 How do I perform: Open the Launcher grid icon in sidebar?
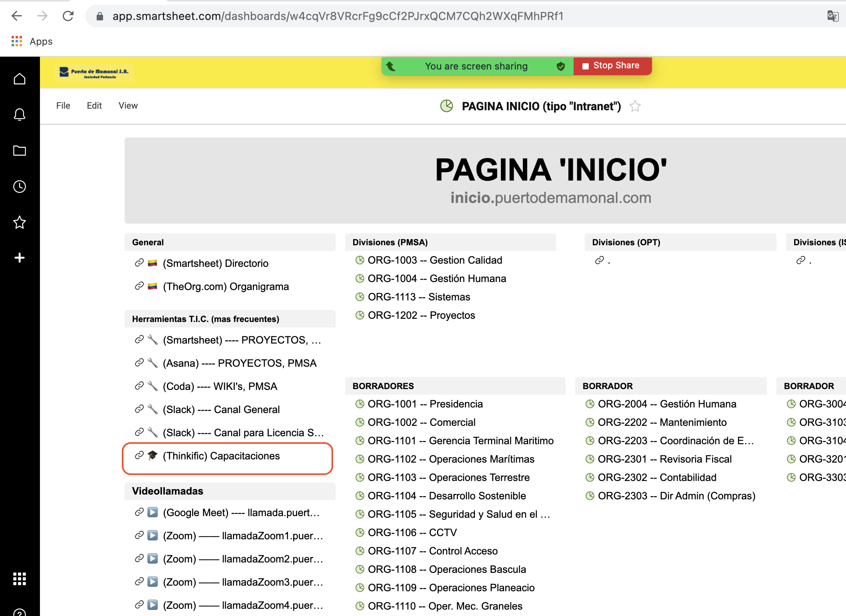[x=20, y=578]
